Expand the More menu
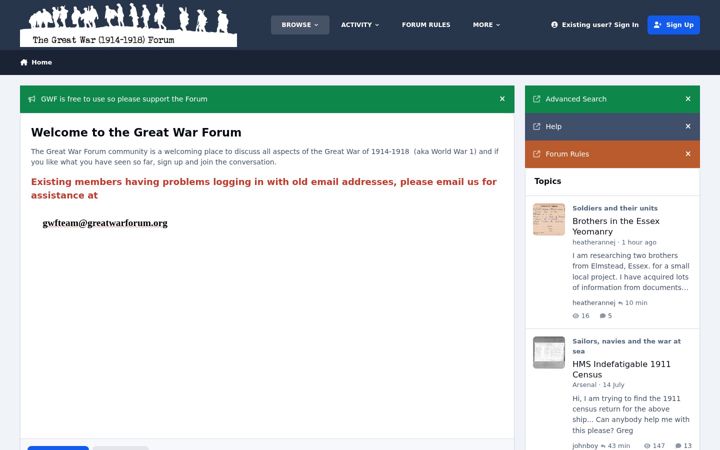Image resolution: width=720 pixels, height=450 pixels. coord(486,25)
